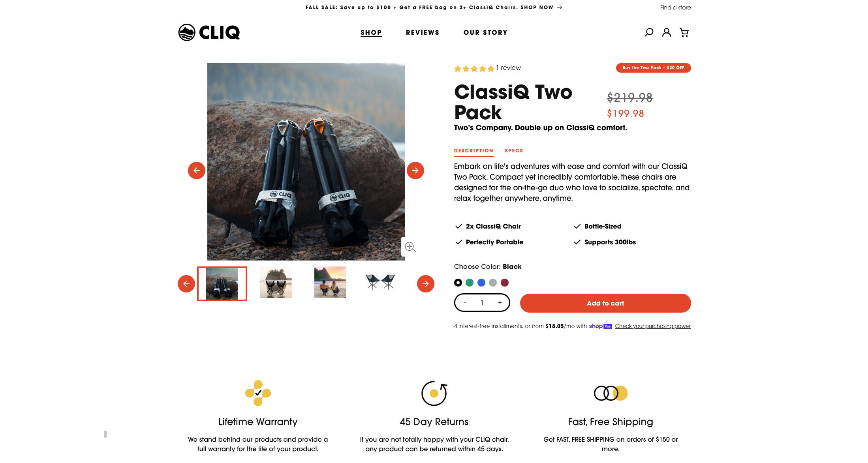Viewport: 868px width, 463px height.
Task: Click the CLIQ logo
Action: 209,32
